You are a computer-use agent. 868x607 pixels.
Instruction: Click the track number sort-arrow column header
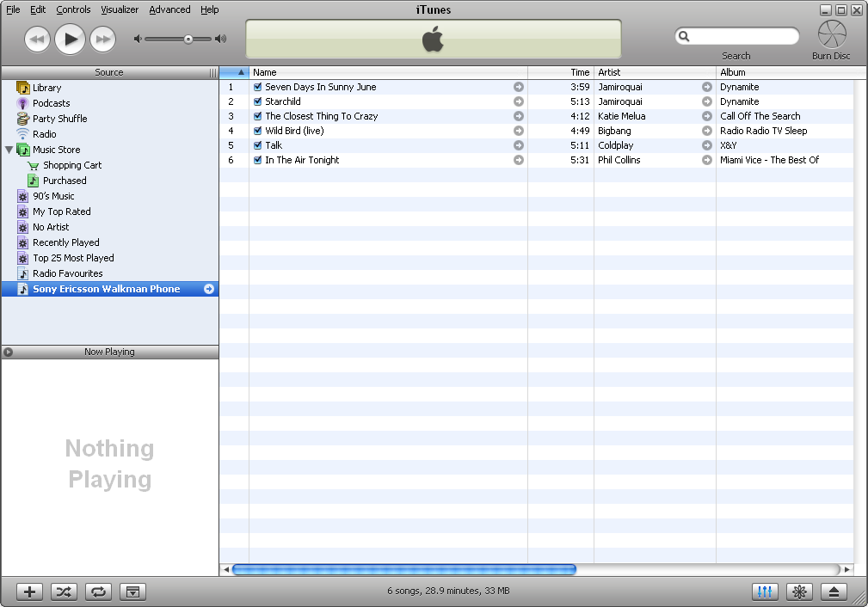[x=234, y=72]
